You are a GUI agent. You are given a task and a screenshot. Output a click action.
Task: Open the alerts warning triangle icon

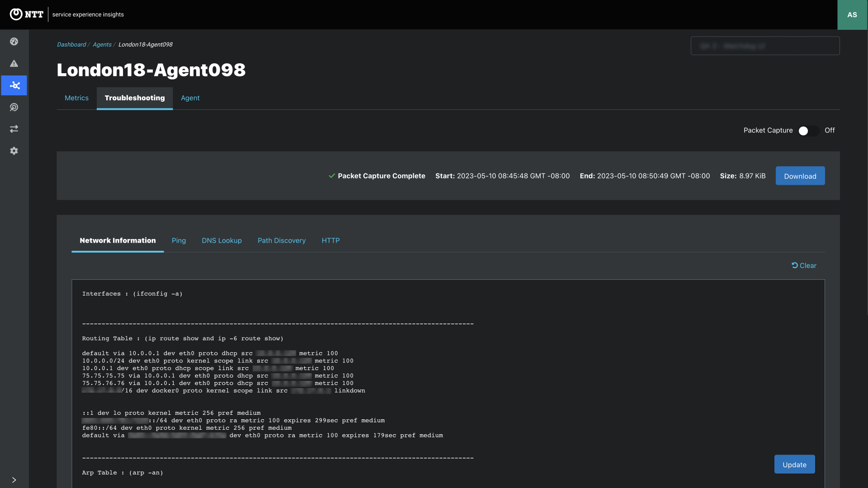pos(14,63)
